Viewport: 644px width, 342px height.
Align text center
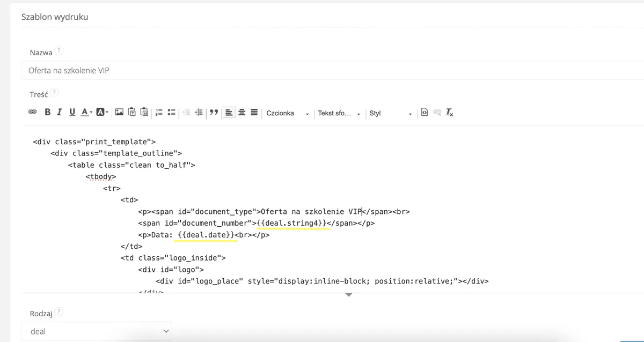242,113
